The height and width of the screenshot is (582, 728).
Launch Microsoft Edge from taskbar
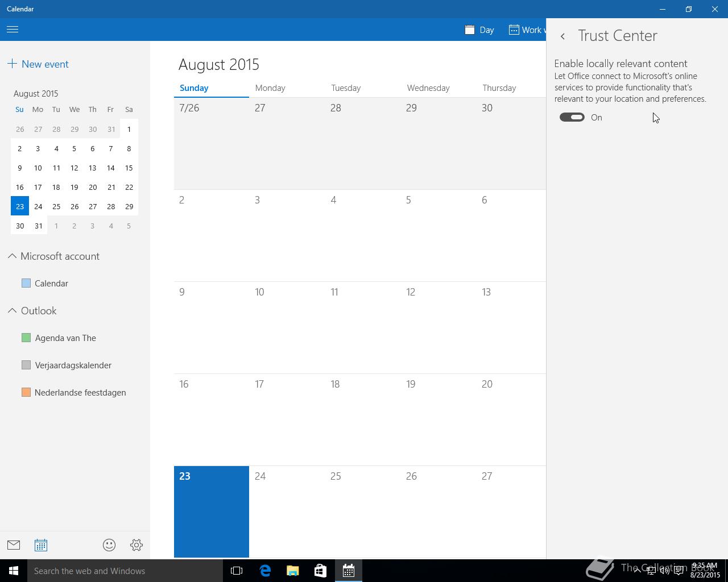(265, 571)
